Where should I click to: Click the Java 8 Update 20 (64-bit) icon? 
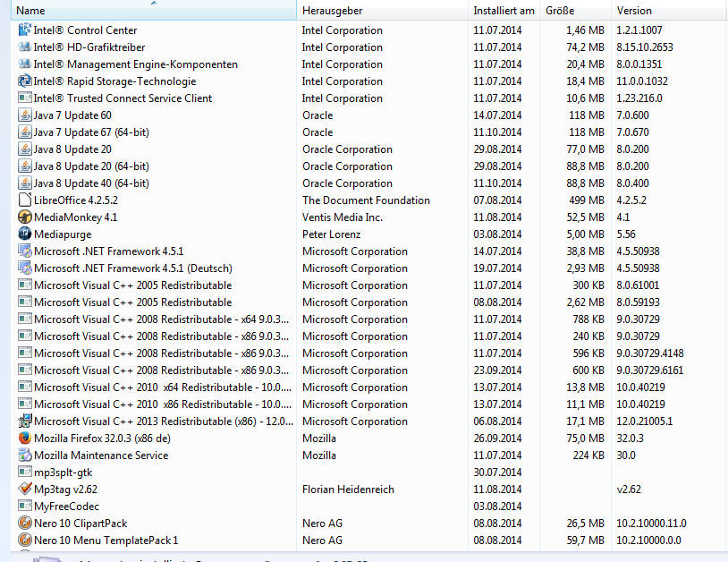click(25, 166)
